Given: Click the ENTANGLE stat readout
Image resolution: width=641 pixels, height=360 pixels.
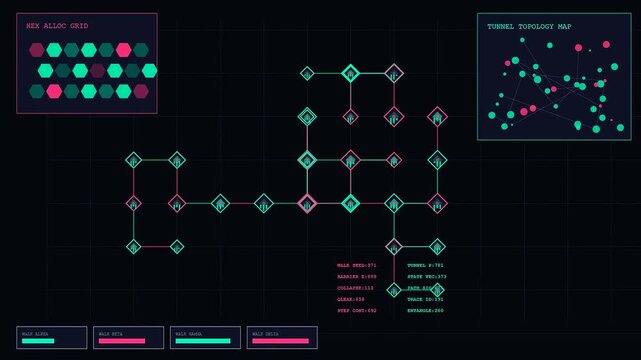Looking at the screenshot, I should [x=425, y=311].
